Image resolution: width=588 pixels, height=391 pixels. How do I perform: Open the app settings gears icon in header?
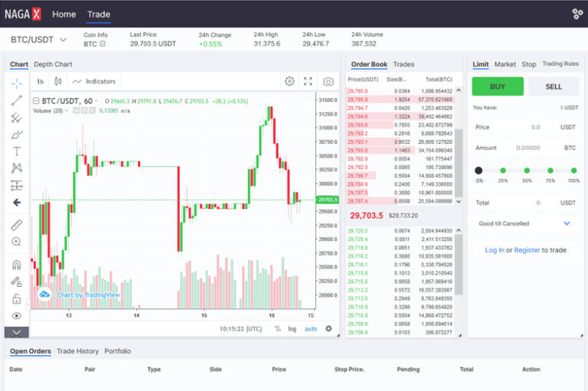tap(577, 14)
